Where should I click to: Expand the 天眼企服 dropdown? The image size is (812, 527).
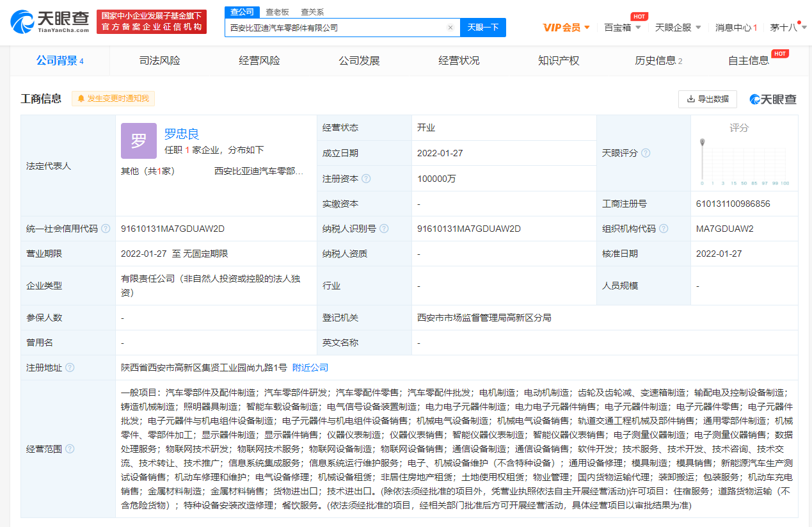point(678,28)
